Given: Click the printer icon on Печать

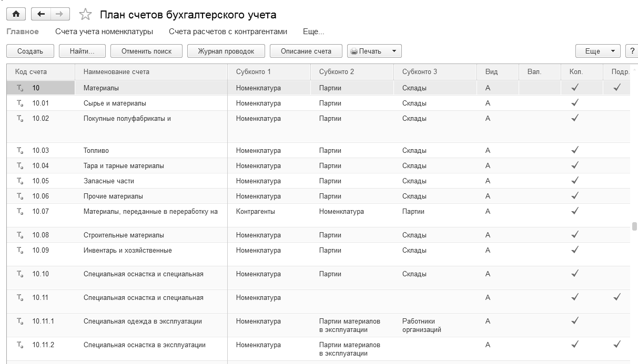Looking at the screenshot, I should pyautogui.click(x=354, y=51).
